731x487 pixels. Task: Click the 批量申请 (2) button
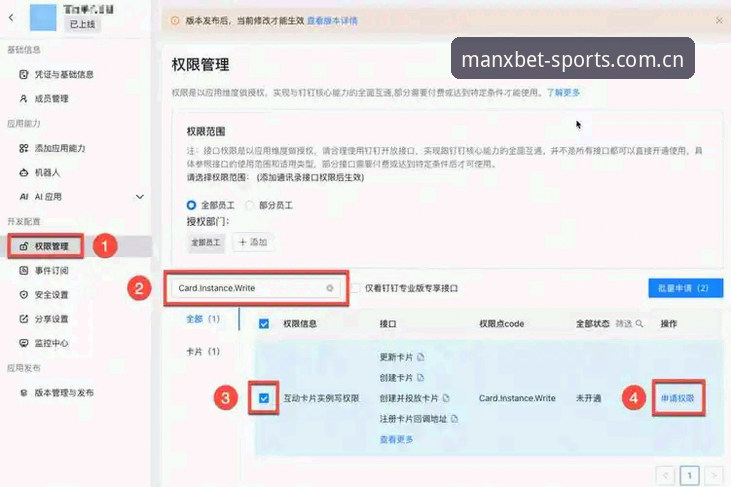click(x=686, y=288)
